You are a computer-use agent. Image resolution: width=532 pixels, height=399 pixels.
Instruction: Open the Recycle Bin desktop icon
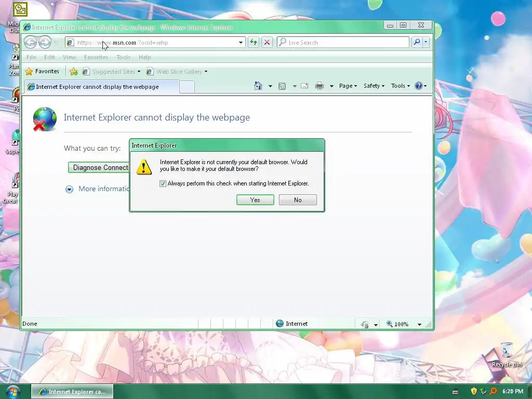[507, 355]
